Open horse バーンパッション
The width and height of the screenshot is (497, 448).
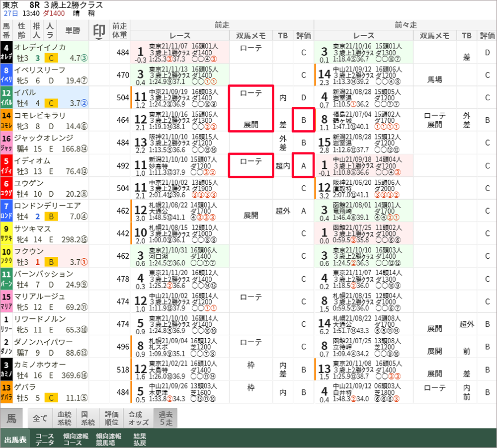click(44, 274)
